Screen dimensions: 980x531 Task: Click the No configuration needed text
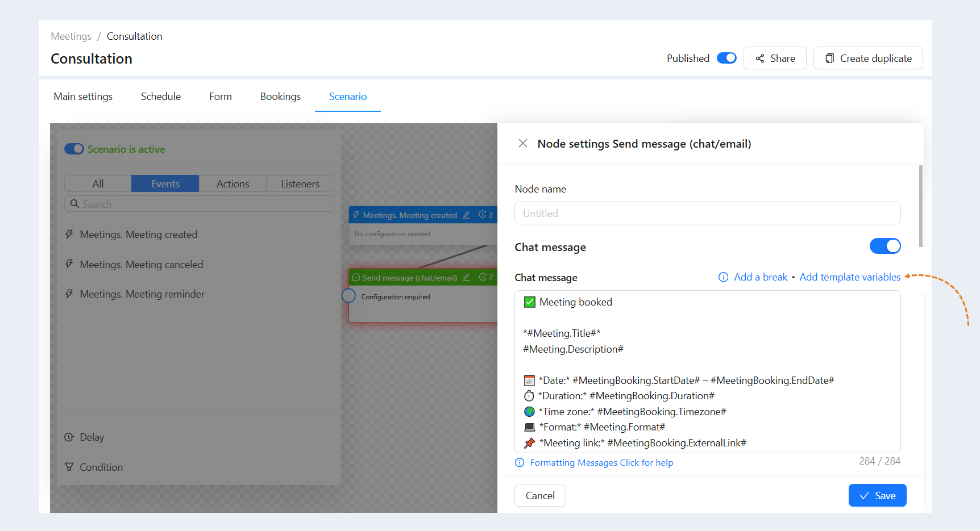pos(392,234)
